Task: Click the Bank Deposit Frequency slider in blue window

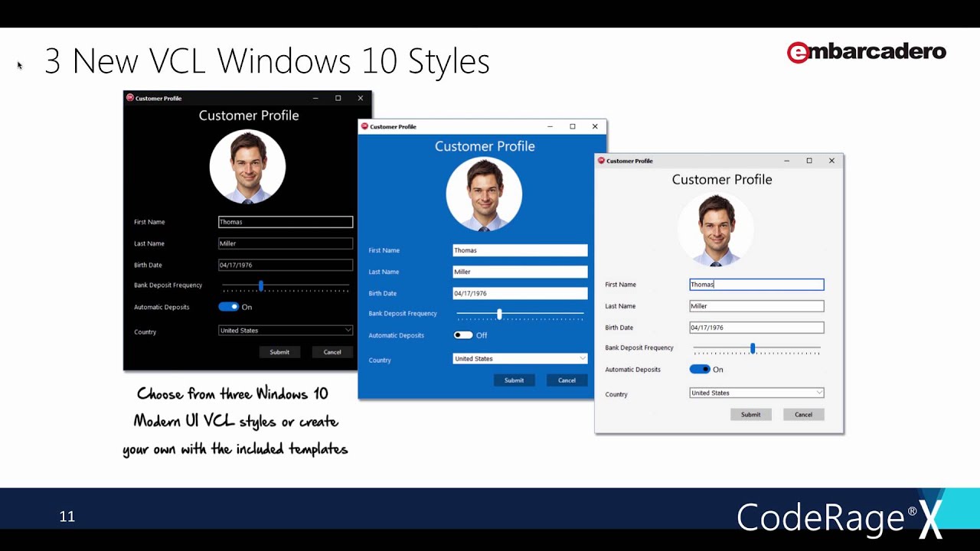Action: pos(521,314)
